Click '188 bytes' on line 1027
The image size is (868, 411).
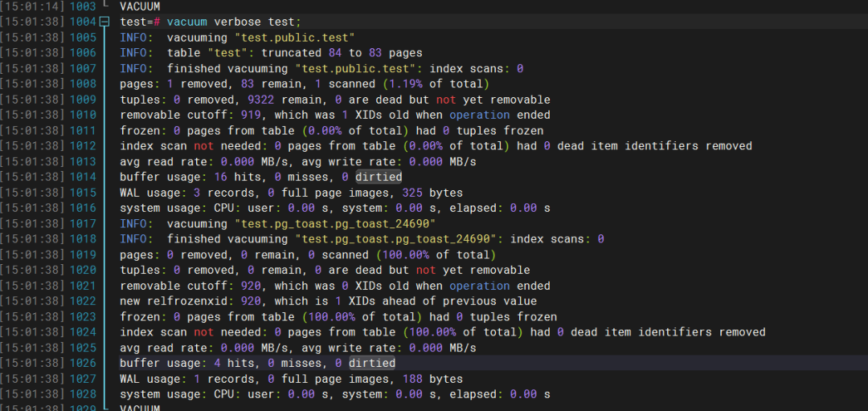(432, 379)
